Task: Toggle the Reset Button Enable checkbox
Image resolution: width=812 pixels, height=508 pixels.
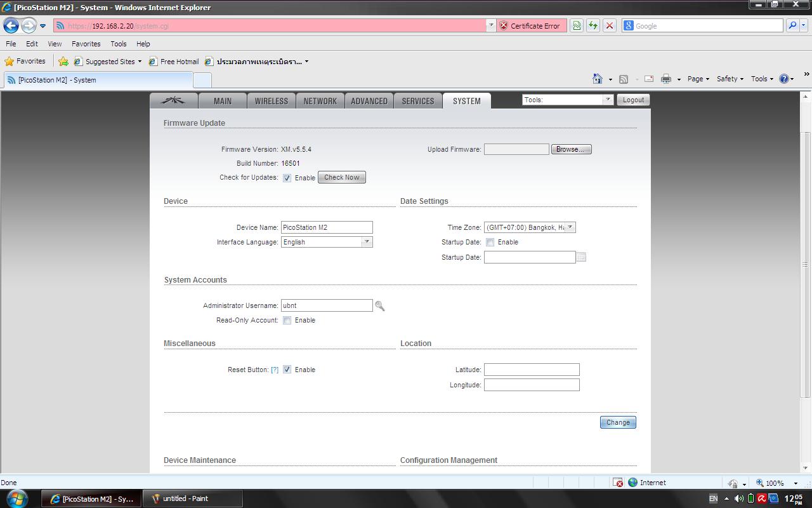Action: [287, 370]
